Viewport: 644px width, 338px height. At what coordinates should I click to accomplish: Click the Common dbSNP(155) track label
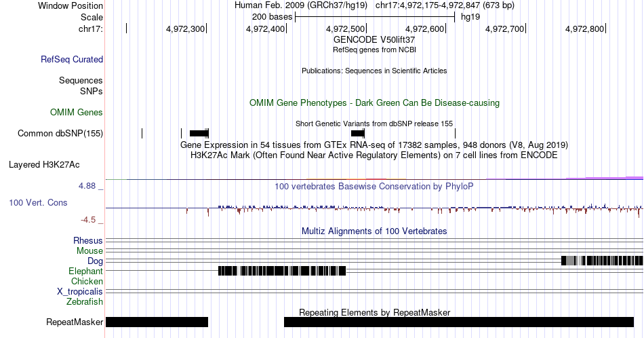click(60, 133)
